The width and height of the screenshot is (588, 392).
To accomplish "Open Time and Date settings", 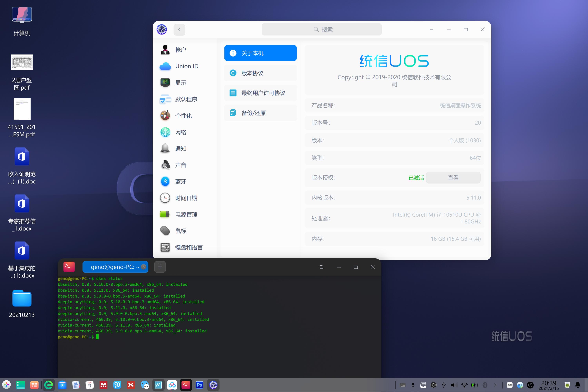I will point(186,198).
